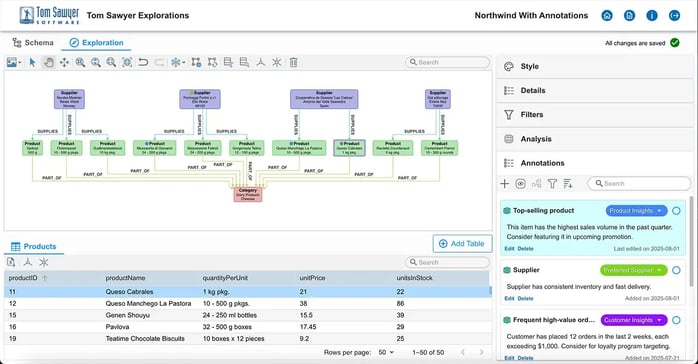Activate the hand pan tool
The image size is (698, 364).
[49, 62]
